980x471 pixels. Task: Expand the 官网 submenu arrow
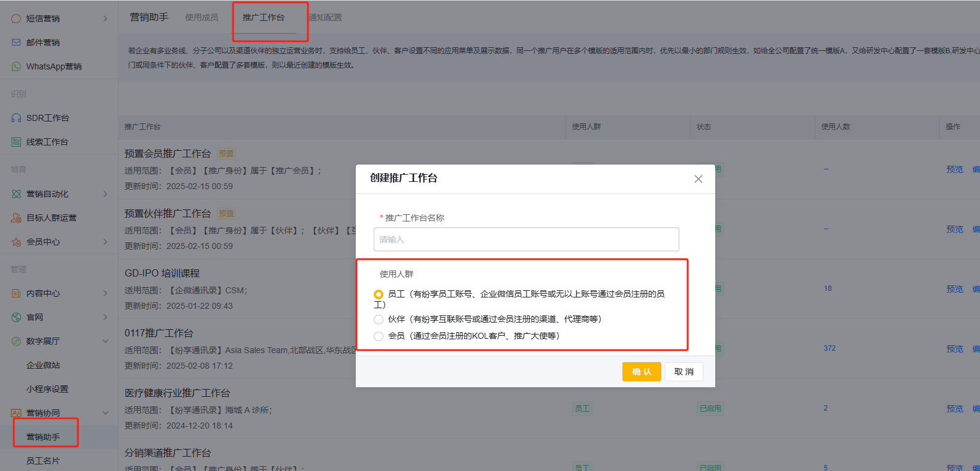[105, 317]
